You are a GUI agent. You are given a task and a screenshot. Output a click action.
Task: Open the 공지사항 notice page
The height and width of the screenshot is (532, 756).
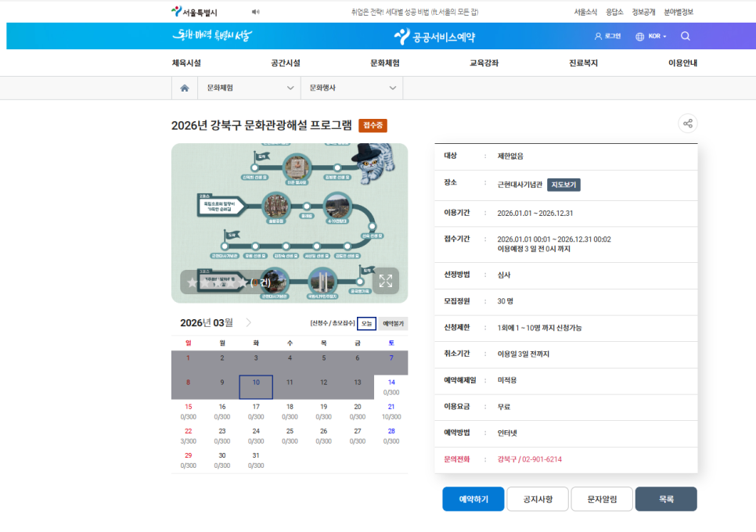[537, 498]
